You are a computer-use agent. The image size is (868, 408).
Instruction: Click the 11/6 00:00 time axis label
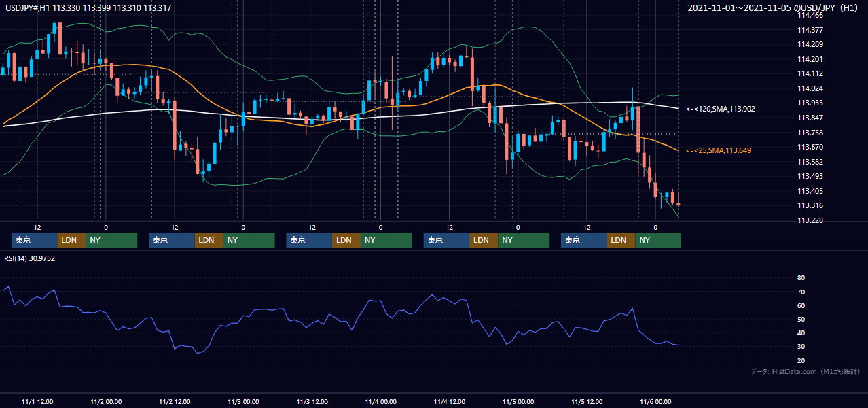tap(655, 402)
